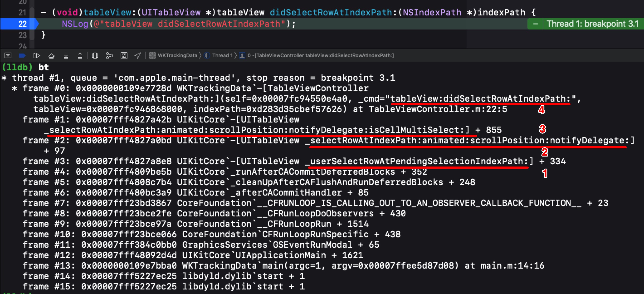Click 'TableViewController.m:22:5' in frame #0
The height and width of the screenshot is (294, 644).
pos(438,109)
